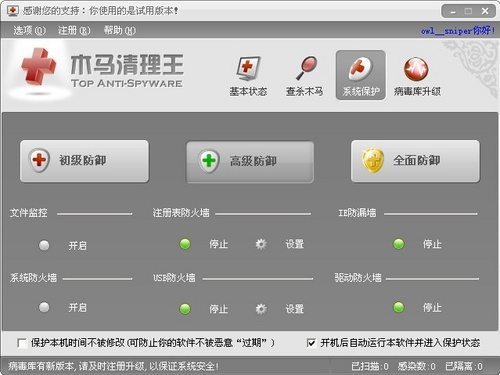This screenshot has height=375, width=500.
Task: Click the gear icon for USB防火墙 settings
Action: tap(261, 309)
